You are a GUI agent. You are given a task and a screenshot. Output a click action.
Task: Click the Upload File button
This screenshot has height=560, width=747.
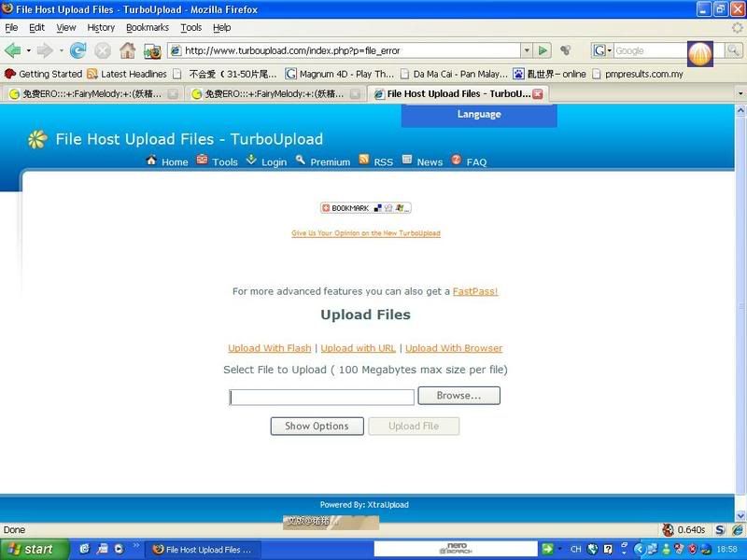[x=414, y=427]
